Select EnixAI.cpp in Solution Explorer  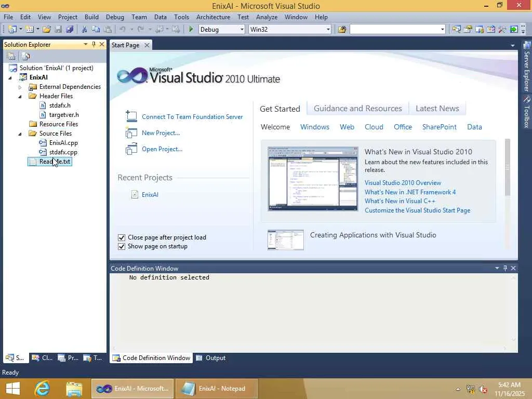[x=63, y=143]
